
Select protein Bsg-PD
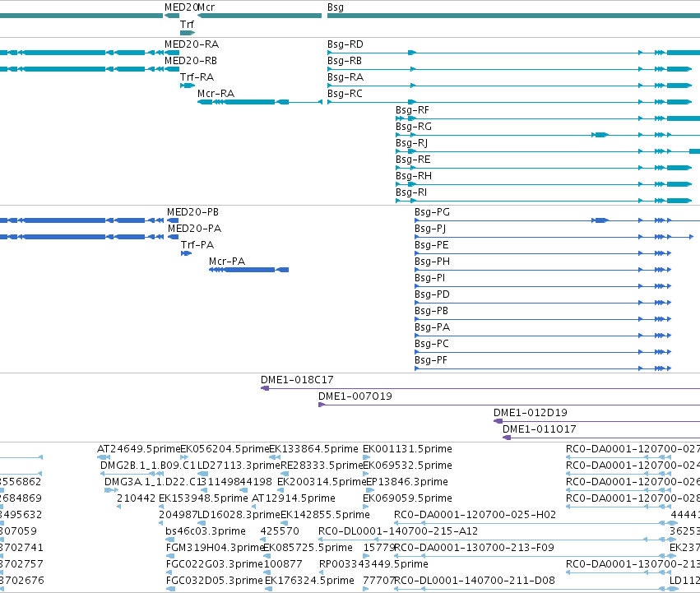[432, 294]
